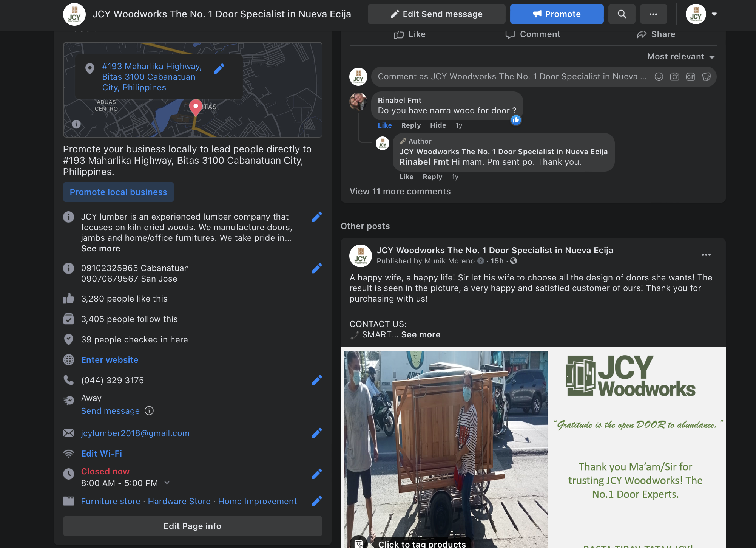The height and width of the screenshot is (548, 756).
Task: Open post options on the 15h post
Action: (706, 255)
